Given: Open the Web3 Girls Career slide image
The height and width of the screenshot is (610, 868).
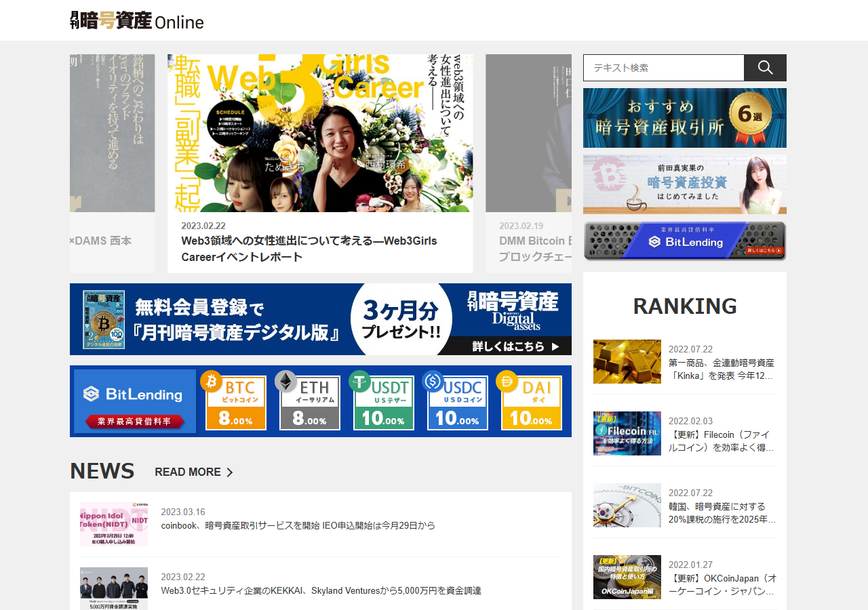Looking at the screenshot, I should 320,133.
